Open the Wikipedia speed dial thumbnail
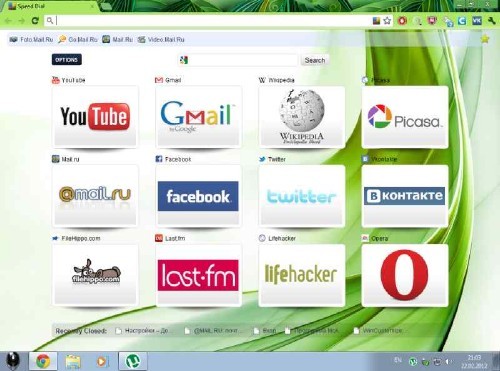The image size is (500, 371). (302, 116)
